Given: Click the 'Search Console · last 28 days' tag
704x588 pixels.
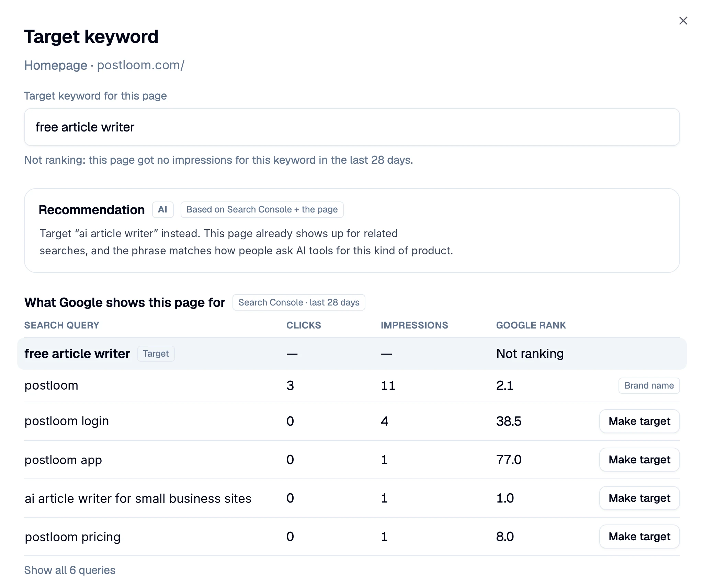Looking at the screenshot, I should pos(299,302).
